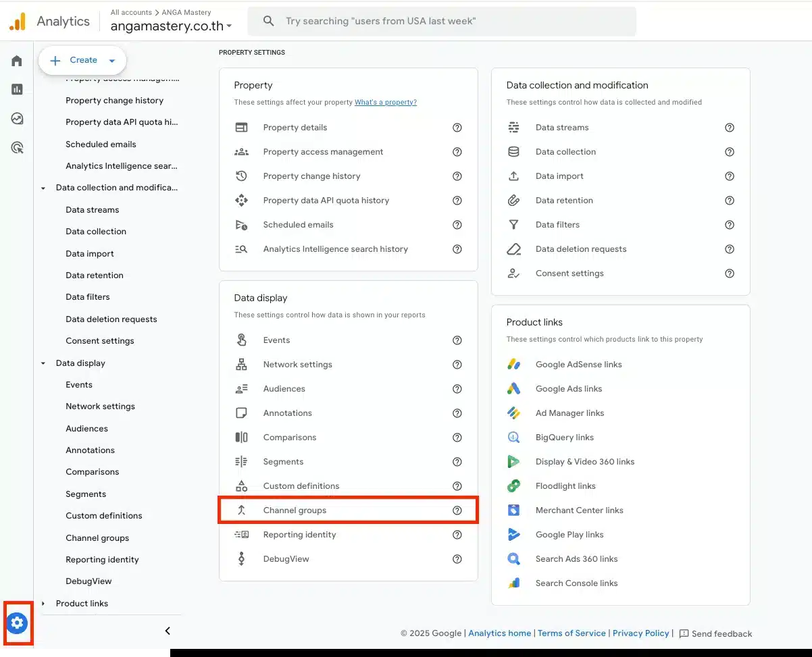Open the Explore icon in left rail
Viewport: 812px width, 657px height.
17,119
